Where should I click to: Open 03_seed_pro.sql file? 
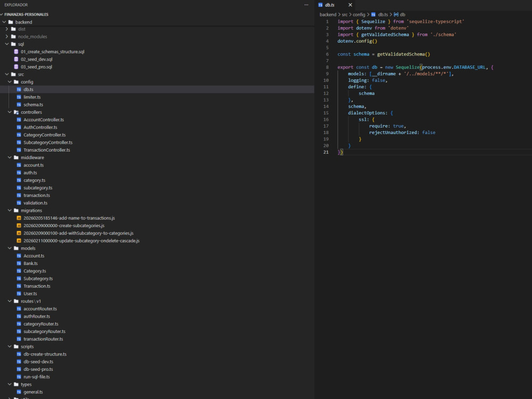36,67
